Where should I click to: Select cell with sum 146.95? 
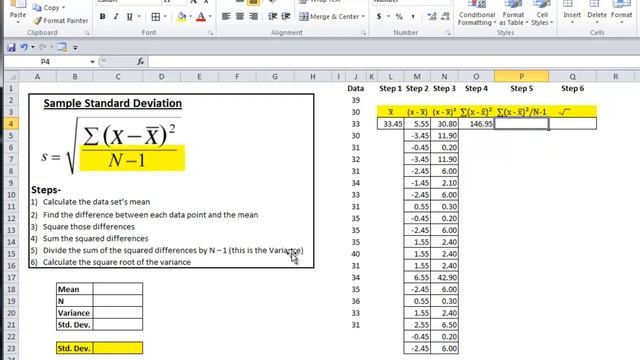[476, 124]
